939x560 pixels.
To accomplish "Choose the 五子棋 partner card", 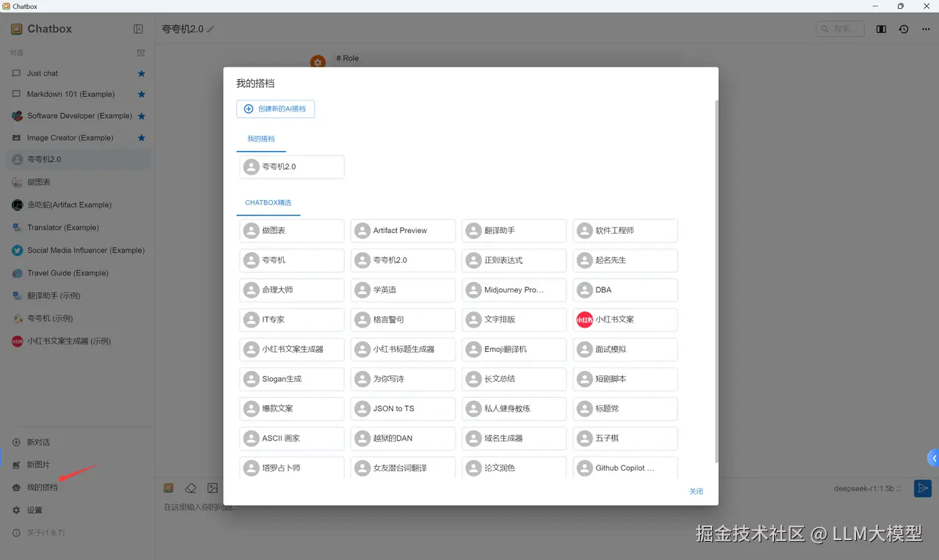I will [625, 438].
